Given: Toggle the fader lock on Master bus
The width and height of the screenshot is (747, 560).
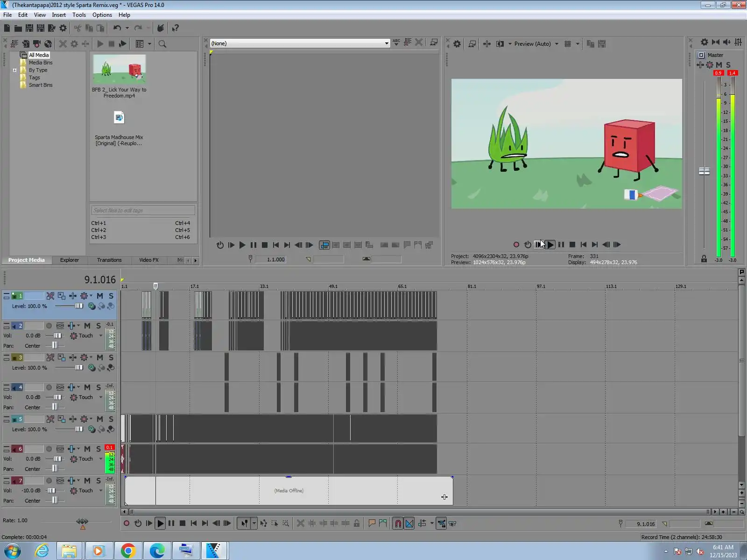Looking at the screenshot, I should 704,259.
